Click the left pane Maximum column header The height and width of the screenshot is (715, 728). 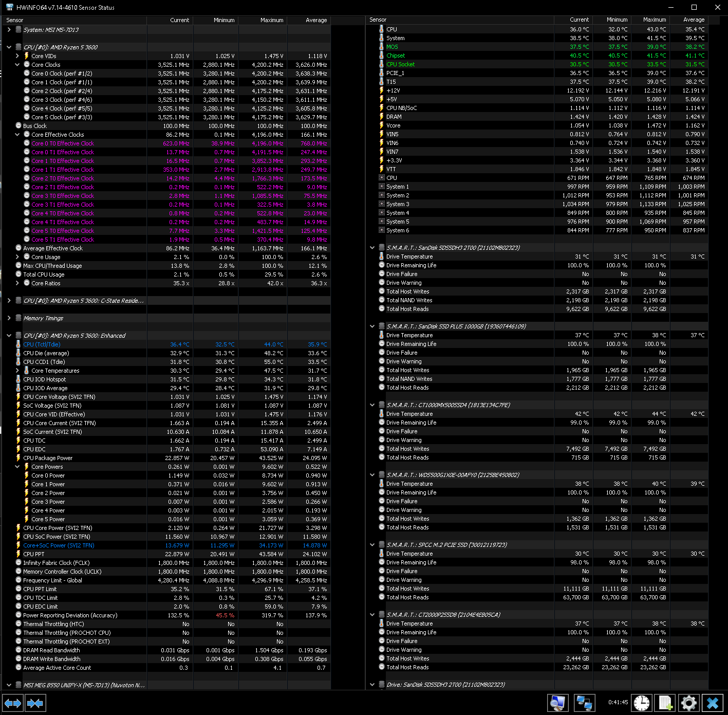(x=263, y=20)
